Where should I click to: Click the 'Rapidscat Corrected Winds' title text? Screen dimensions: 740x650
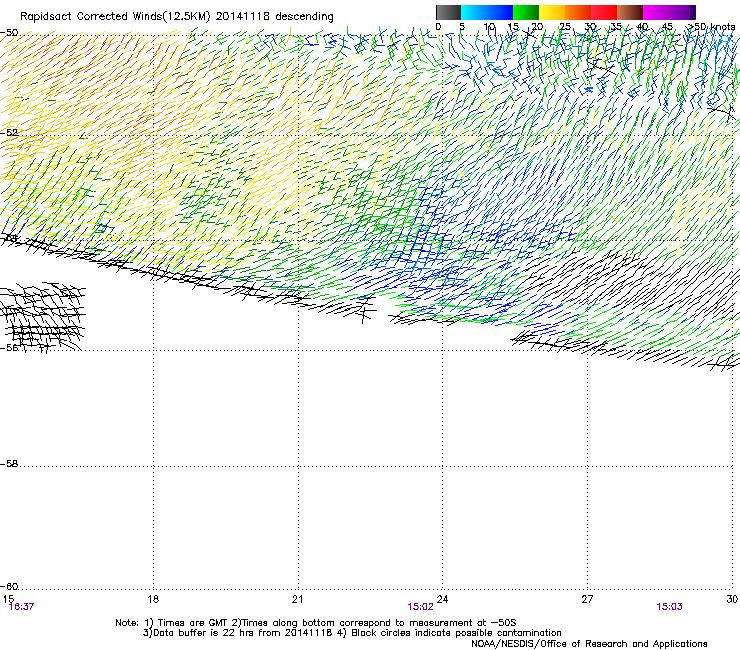(91, 17)
